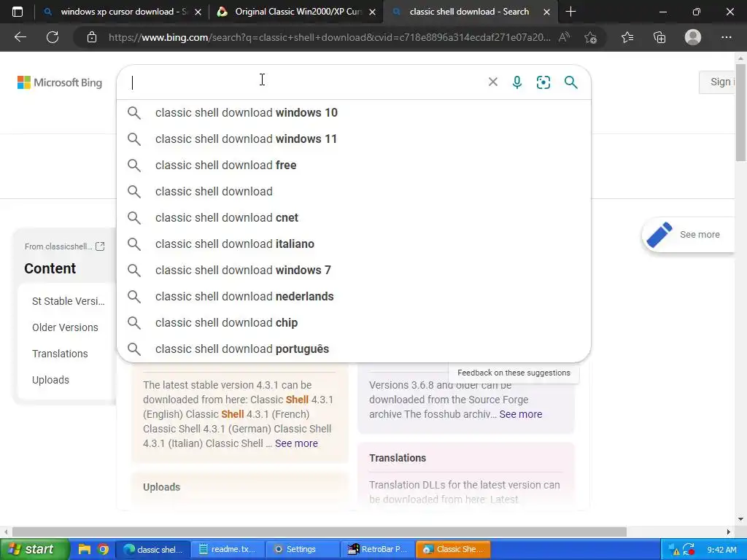This screenshot has width=747, height=560.
Task: Switch to classic shell Edge taskbar window
Action: tap(153, 549)
